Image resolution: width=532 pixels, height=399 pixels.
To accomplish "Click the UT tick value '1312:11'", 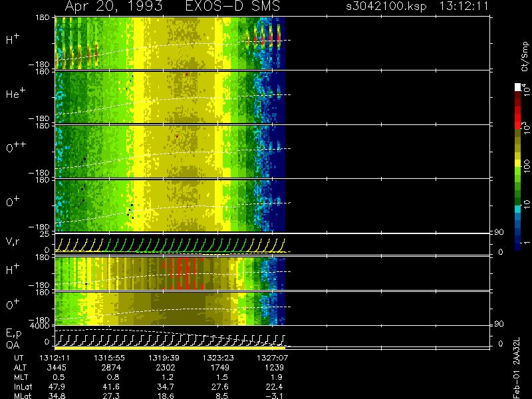I will click(x=55, y=358).
